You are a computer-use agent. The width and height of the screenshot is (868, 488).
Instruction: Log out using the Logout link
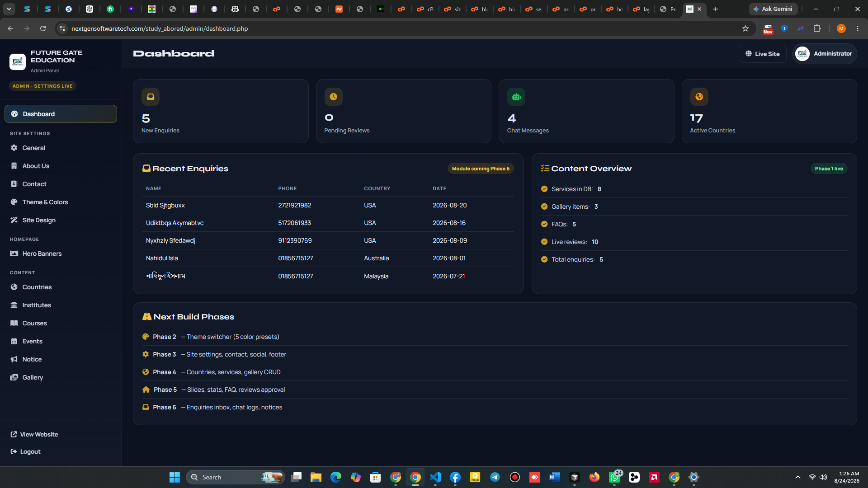click(x=25, y=451)
